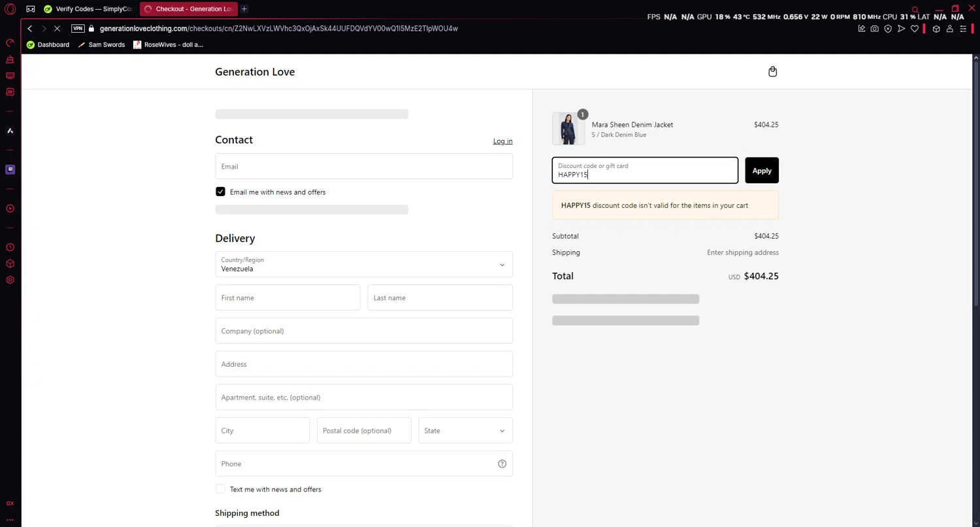Click the Mara Sheen Denim Jacket name
Viewport: 980px width, 527px height.
pyautogui.click(x=632, y=124)
